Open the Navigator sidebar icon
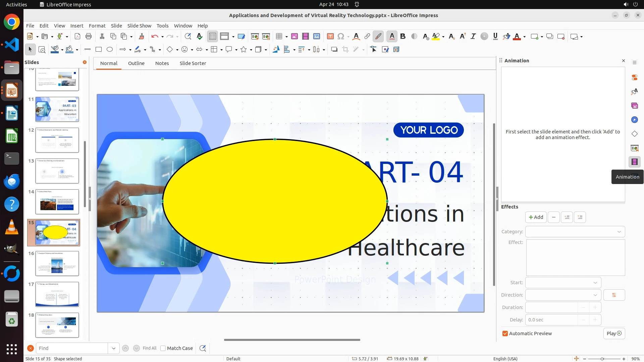The height and width of the screenshot is (362, 644). pos(634,120)
